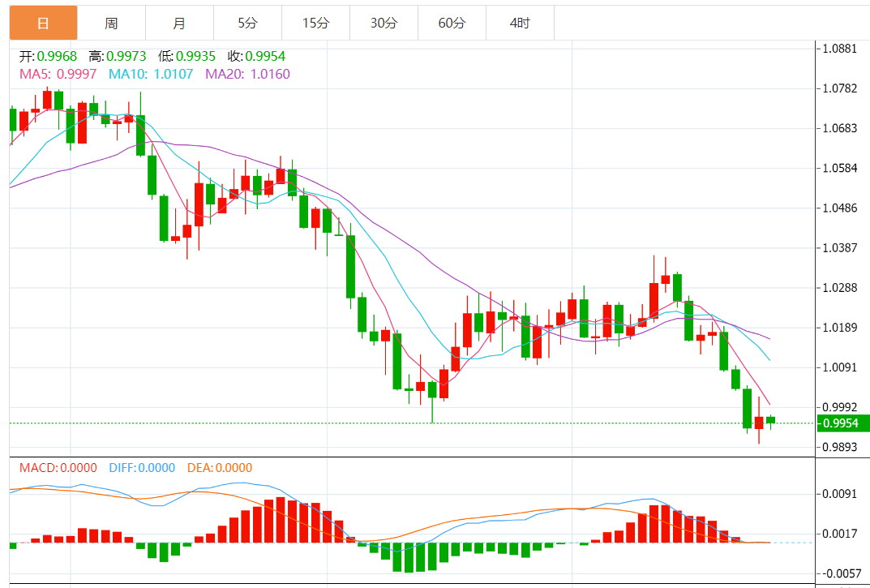Image resolution: width=870 pixels, height=588 pixels.
Task: Click the 0.9893 price axis label
Action: tap(839, 447)
